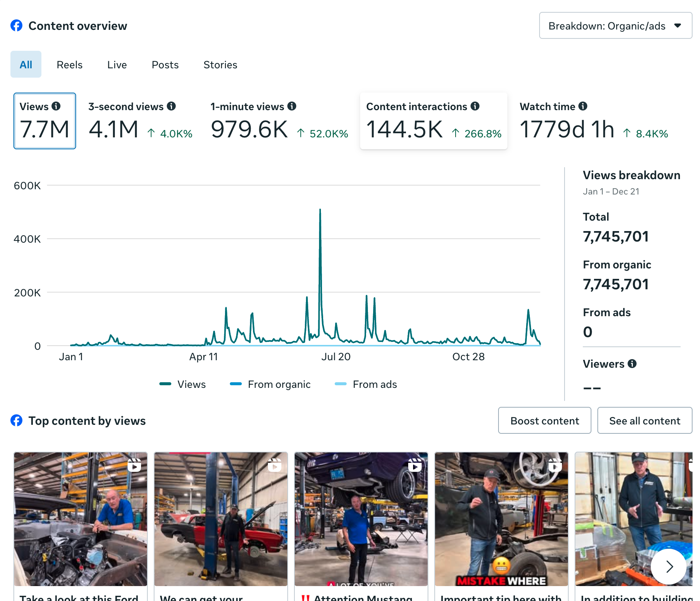Viewport: 700px width, 601px height.
Task: Click the next arrow on top content carousel
Action: pyautogui.click(x=669, y=566)
